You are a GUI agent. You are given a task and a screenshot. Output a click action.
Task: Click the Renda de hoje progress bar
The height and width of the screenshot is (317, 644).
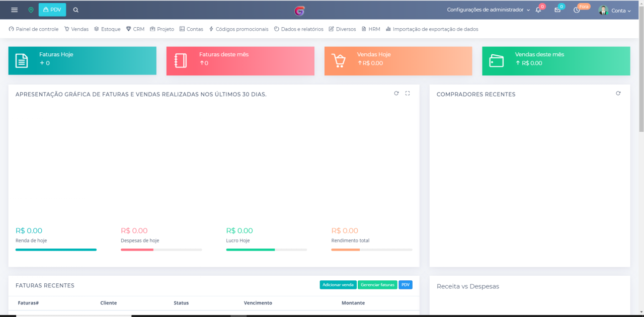56,250
